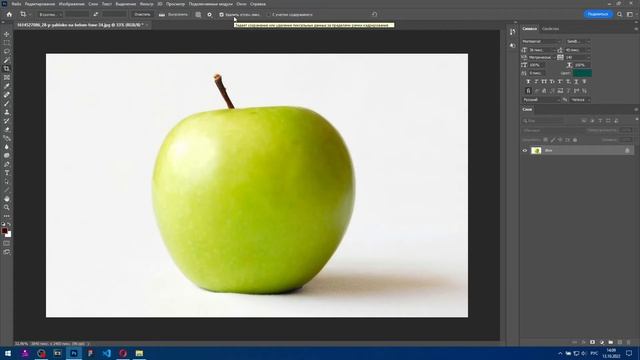
Task: Open the font style dropdown
Action: point(578,42)
